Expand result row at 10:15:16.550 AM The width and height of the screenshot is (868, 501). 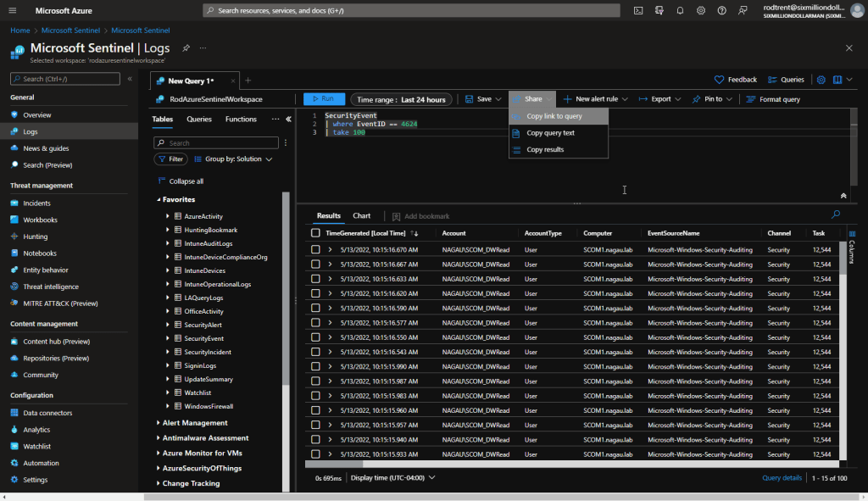pos(330,337)
